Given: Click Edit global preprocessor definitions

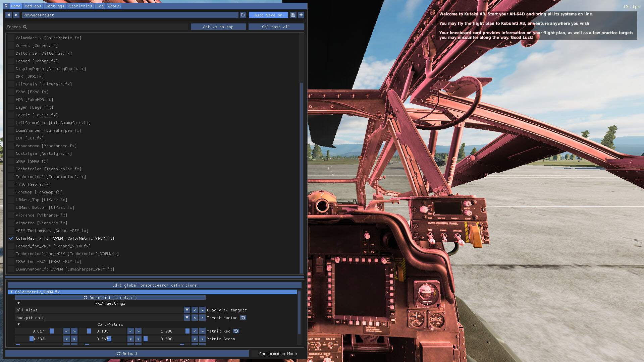Looking at the screenshot, I should click(x=155, y=285).
